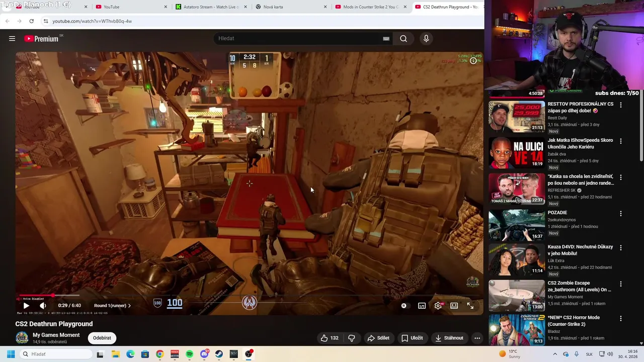Open File Explorer from the taskbar
The height and width of the screenshot is (362, 644).
click(115, 354)
